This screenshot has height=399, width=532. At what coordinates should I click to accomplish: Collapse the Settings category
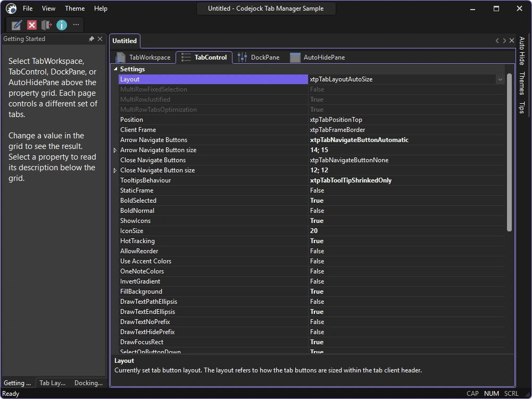point(115,69)
